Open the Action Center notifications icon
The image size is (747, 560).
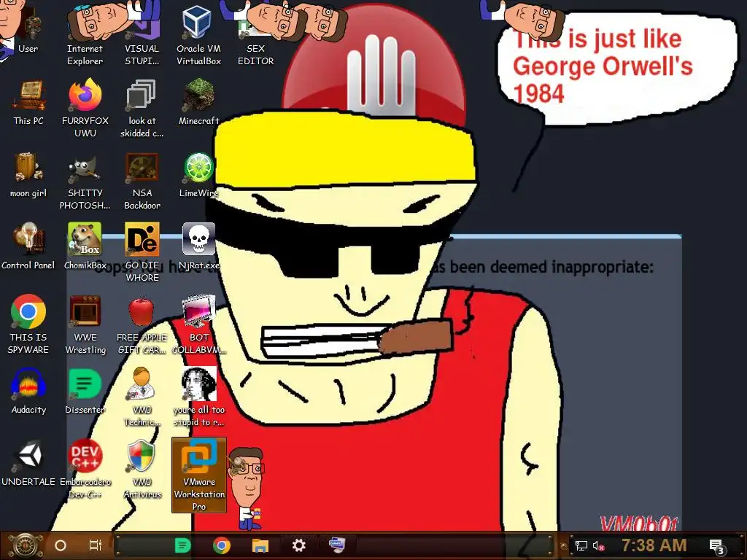point(717,546)
